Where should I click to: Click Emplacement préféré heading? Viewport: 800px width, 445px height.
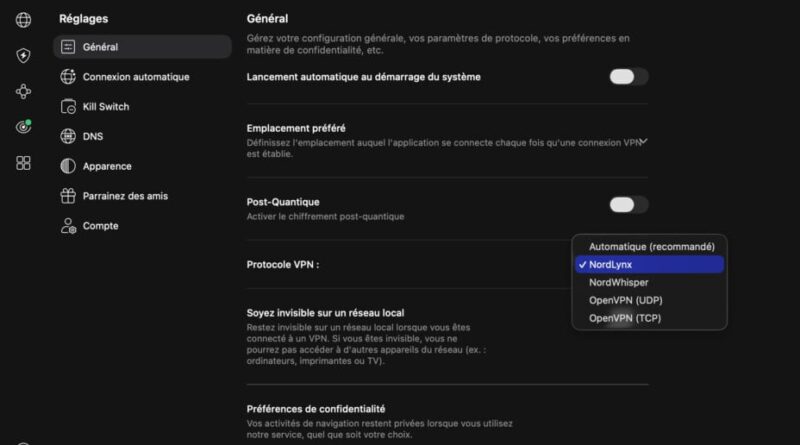296,128
